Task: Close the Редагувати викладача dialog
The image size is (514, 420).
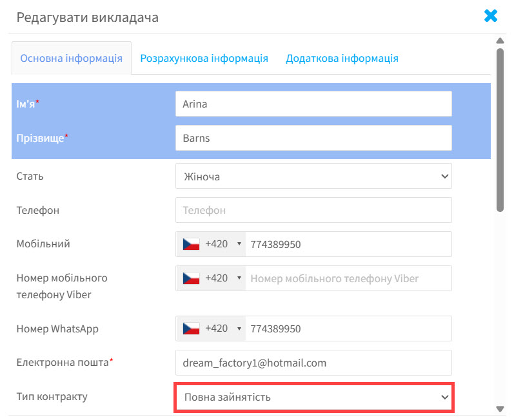Action: (491, 16)
